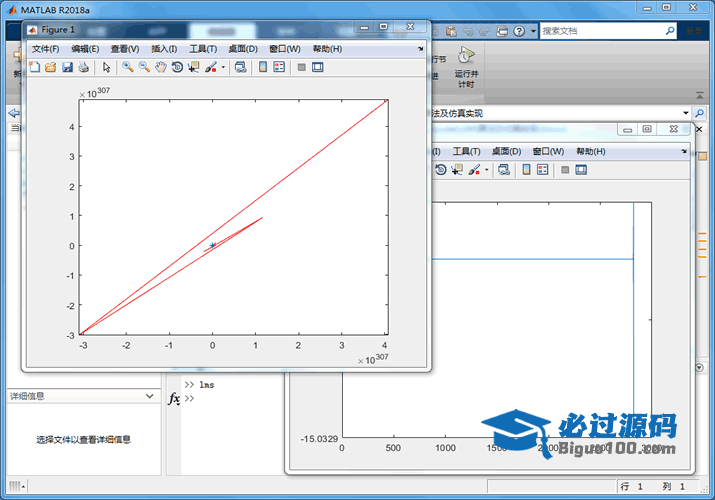Toggle the Insert Legend button

tap(279, 68)
